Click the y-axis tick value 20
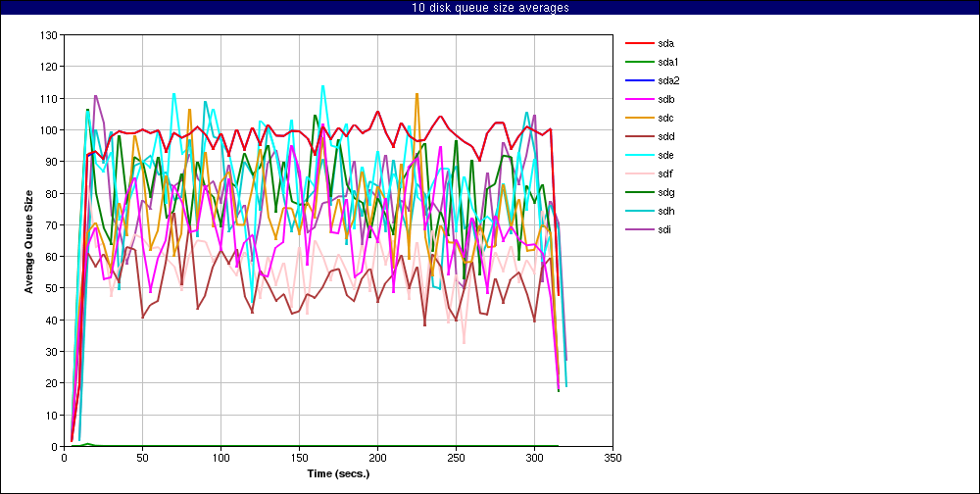 53,383
